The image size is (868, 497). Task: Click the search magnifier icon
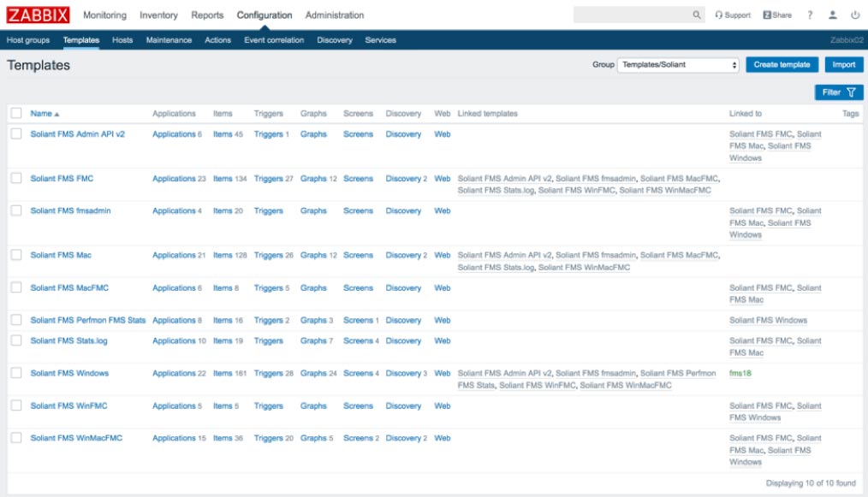[697, 15]
